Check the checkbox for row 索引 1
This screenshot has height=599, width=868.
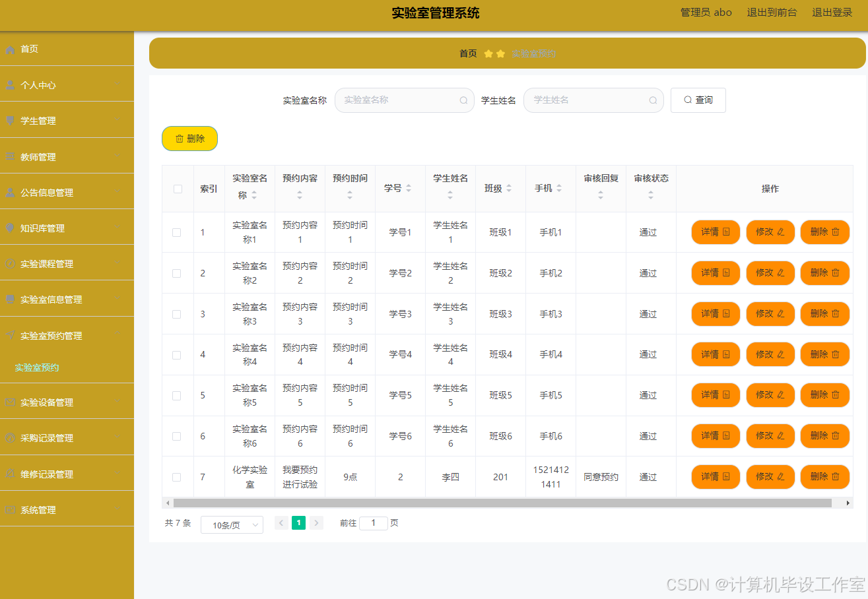click(x=177, y=232)
